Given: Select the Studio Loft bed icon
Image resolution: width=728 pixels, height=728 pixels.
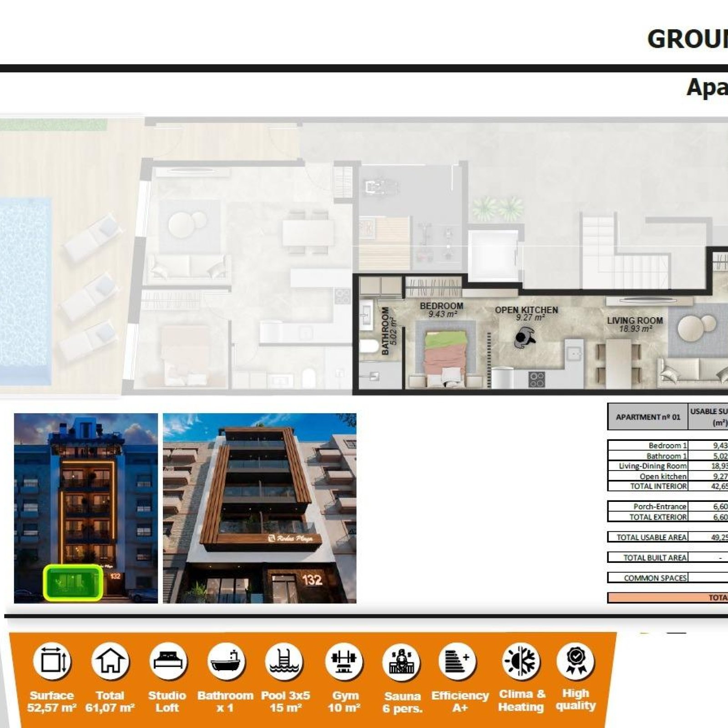Looking at the screenshot, I should (x=168, y=661).
